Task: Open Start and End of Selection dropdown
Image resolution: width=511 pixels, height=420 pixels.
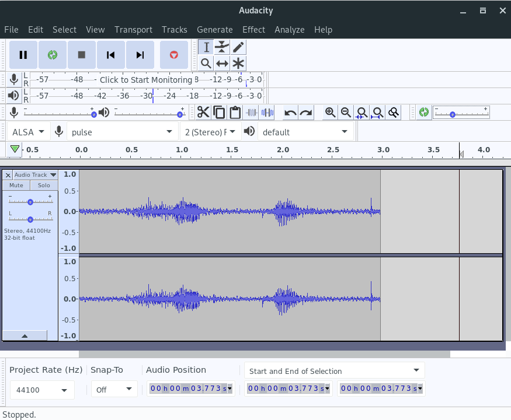Action: click(x=335, y=371)
